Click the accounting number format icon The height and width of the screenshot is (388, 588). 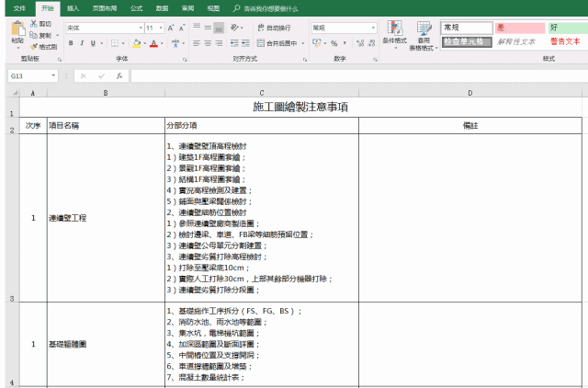316,43
